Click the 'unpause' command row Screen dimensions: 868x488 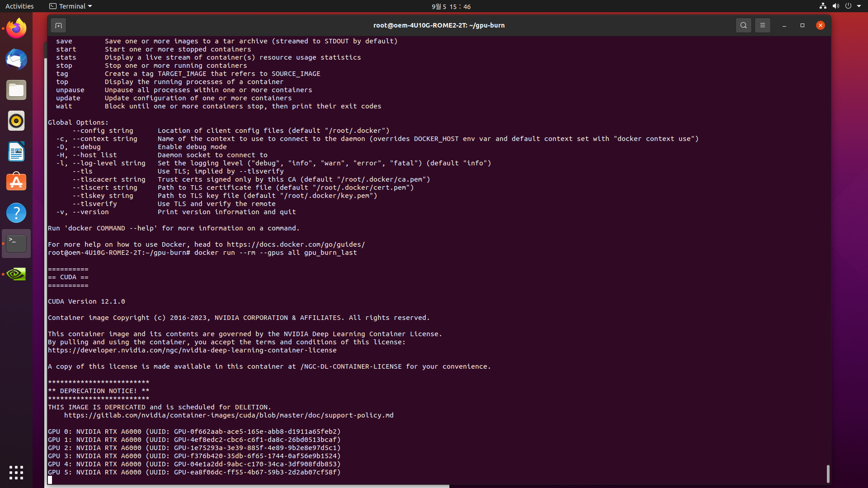[184, 90]
